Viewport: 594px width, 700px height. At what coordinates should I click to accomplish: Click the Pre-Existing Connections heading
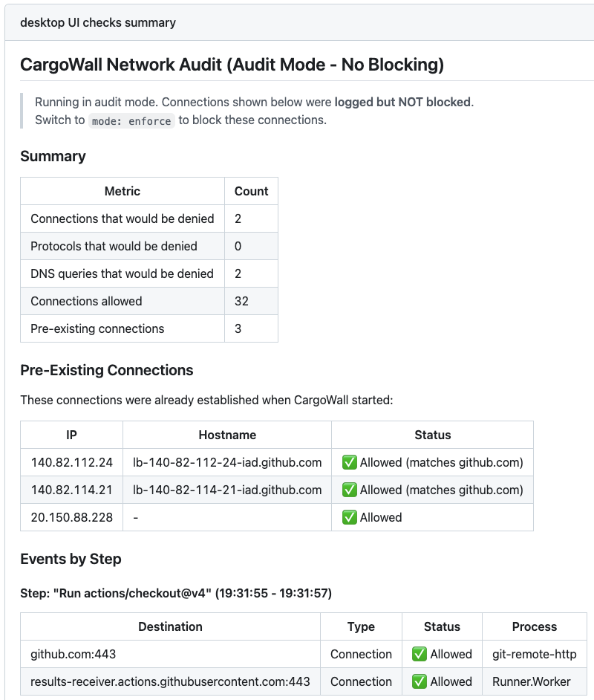pos(106,370)
